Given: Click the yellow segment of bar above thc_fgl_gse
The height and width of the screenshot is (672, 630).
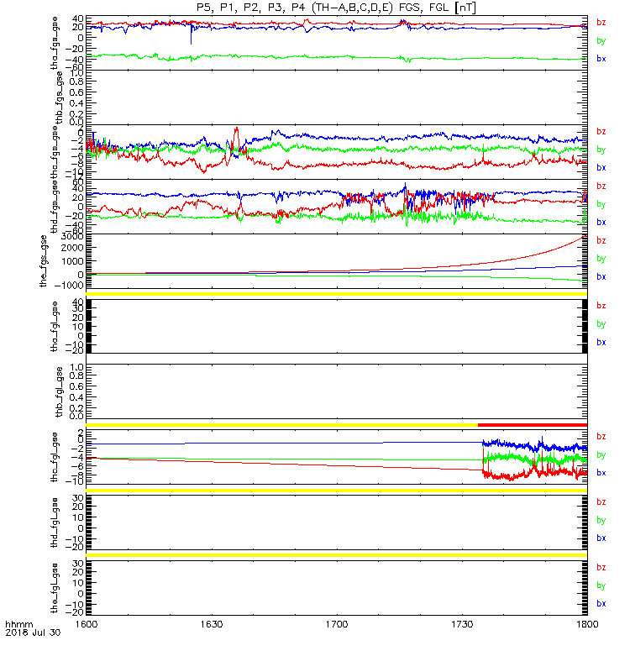Looking at the screenshot, I should pyautogui.click(x=282, y=425).
